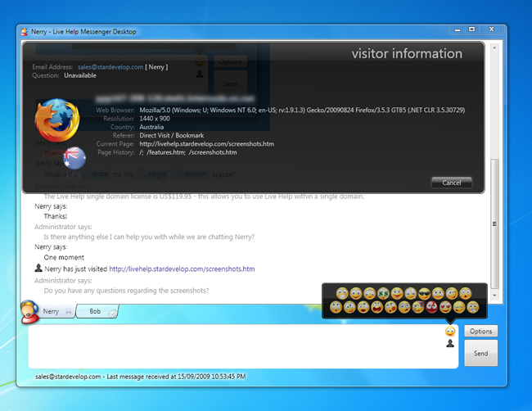Click the Australian flag icon
The image size is (532, 411).
[x=74, y=158]
